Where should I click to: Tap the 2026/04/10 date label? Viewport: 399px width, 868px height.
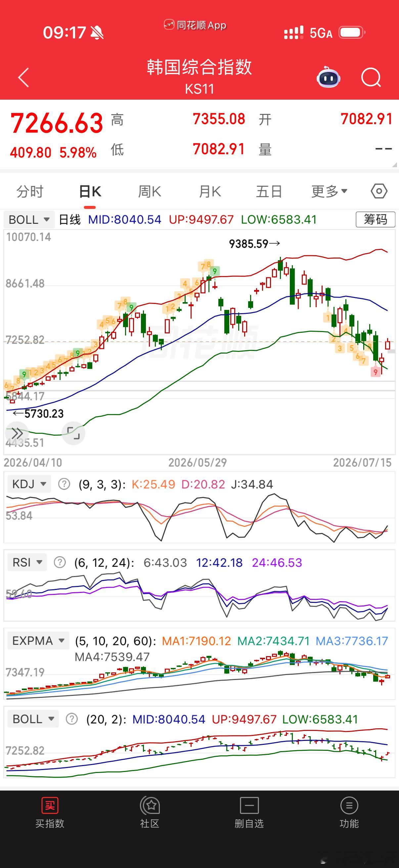(x=33, y=462)
